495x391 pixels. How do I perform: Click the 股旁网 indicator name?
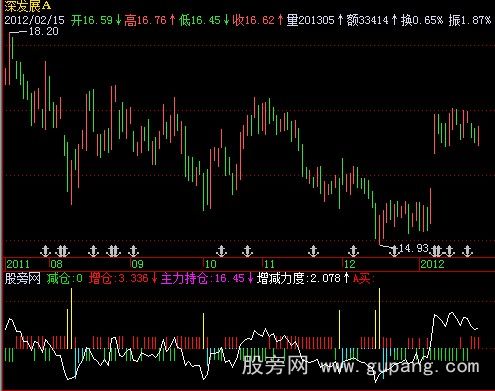tap(22, 278)
